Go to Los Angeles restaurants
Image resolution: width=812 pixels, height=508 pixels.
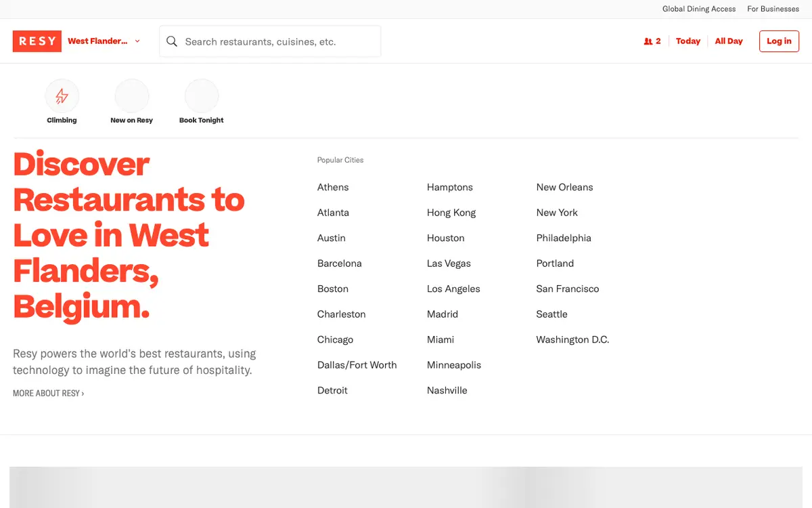point(453,289)
